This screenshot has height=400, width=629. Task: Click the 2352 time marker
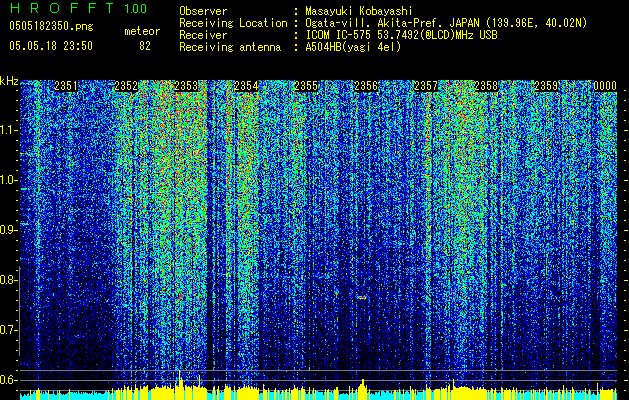click(126, 86)
